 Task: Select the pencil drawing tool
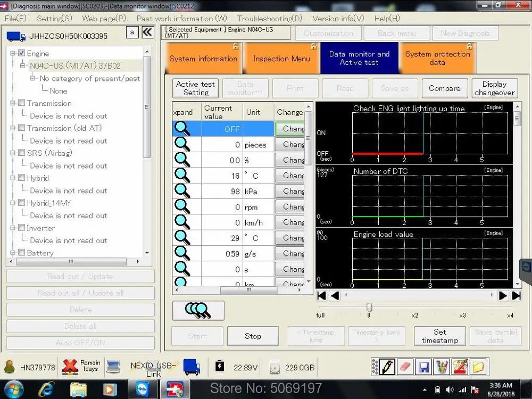pos(387,367)
